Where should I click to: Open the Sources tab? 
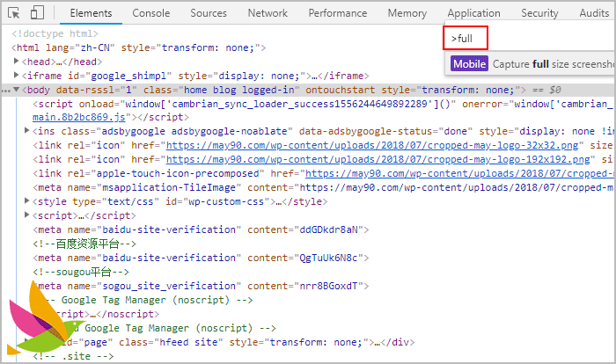(x=209, y=13)
